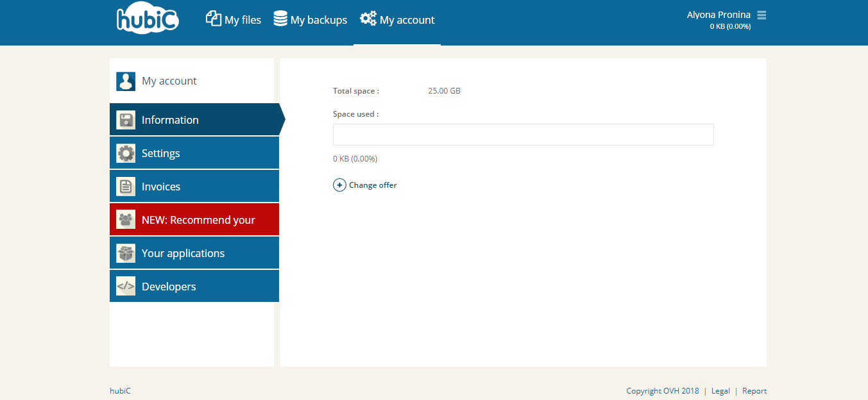868x400 pixels.
Task: Click 0 KB (0.00%) under progress bar
Action: pyautogui.click(x=355, y=159)
